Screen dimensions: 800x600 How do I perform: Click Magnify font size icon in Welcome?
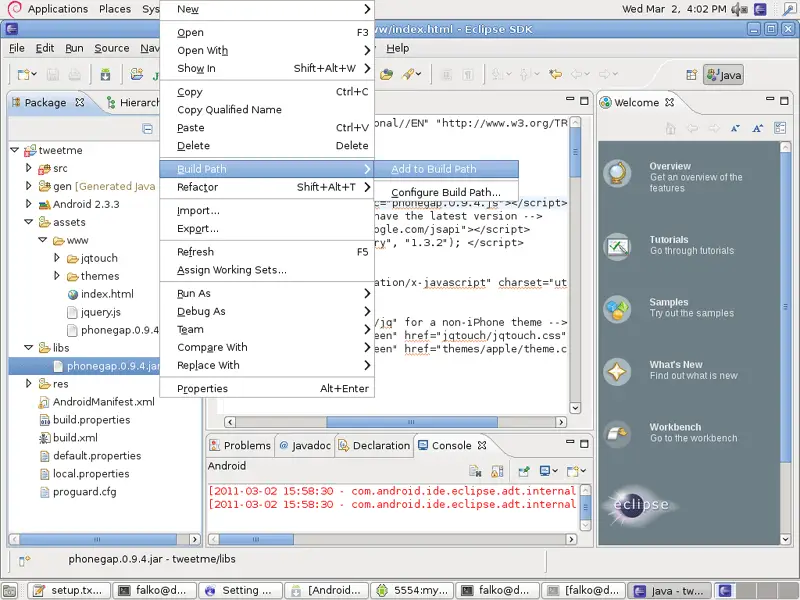[758, 129]
